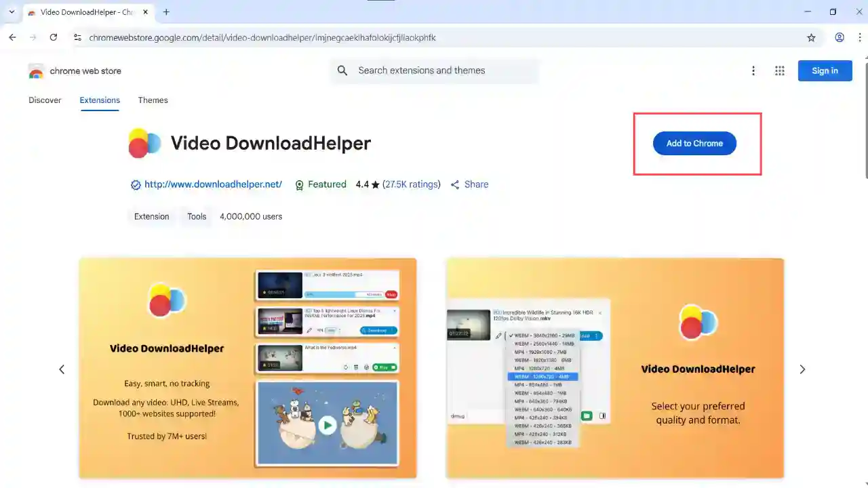Open the Themes section
This screenshot has height=488, width=868.
(153, 100)
